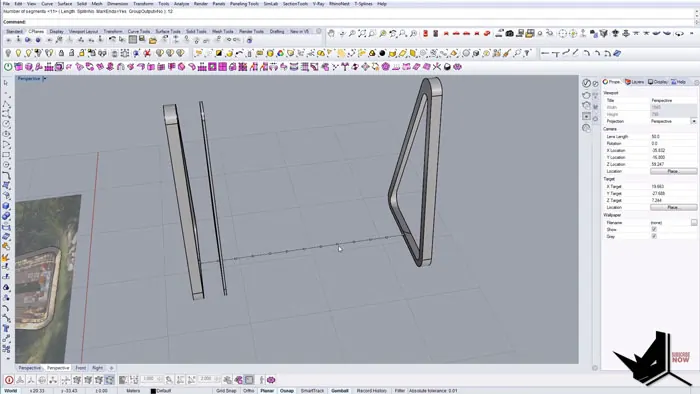Toggle Gumball in status bar
The height and width of the screenshot is (394, 700).
(x=340, y=391)
